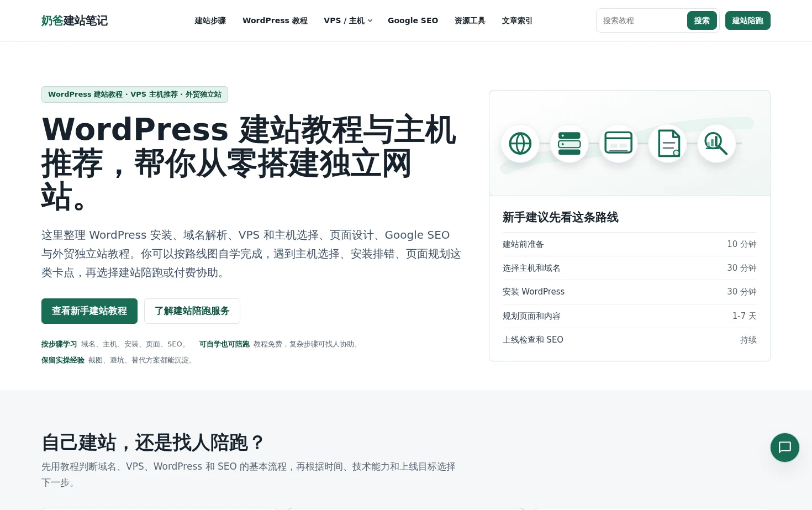Click the browser window icon in roadmap

(x=619, y=144)
